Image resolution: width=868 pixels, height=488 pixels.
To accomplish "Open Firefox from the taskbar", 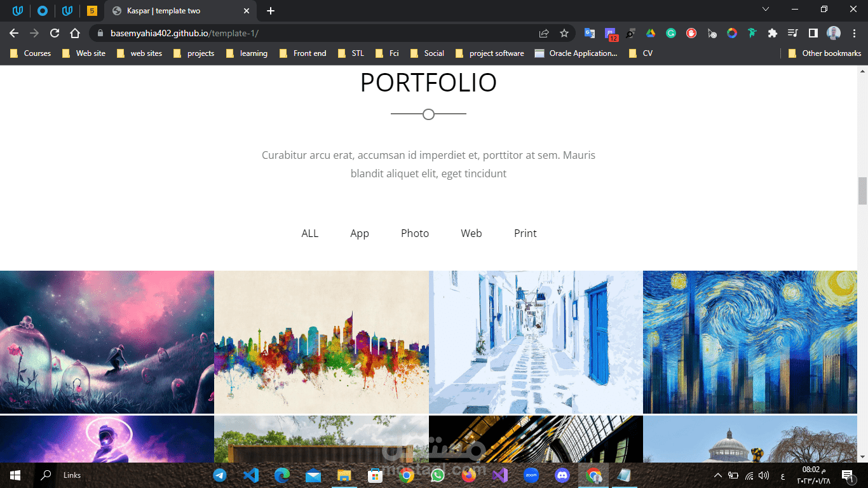I will pyautogui.click(x=469, y=475).
